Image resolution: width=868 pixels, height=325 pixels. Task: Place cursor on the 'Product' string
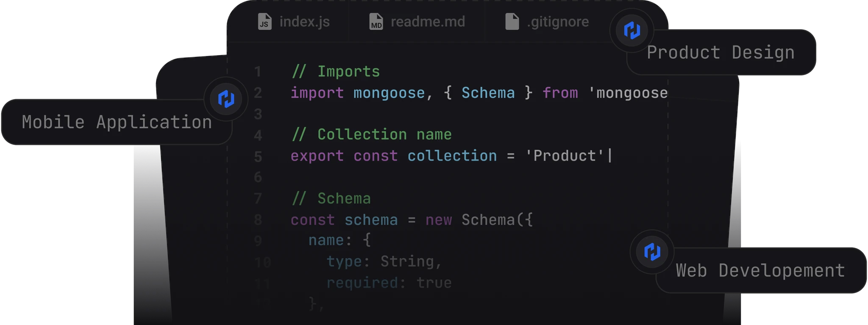point(565,156)
